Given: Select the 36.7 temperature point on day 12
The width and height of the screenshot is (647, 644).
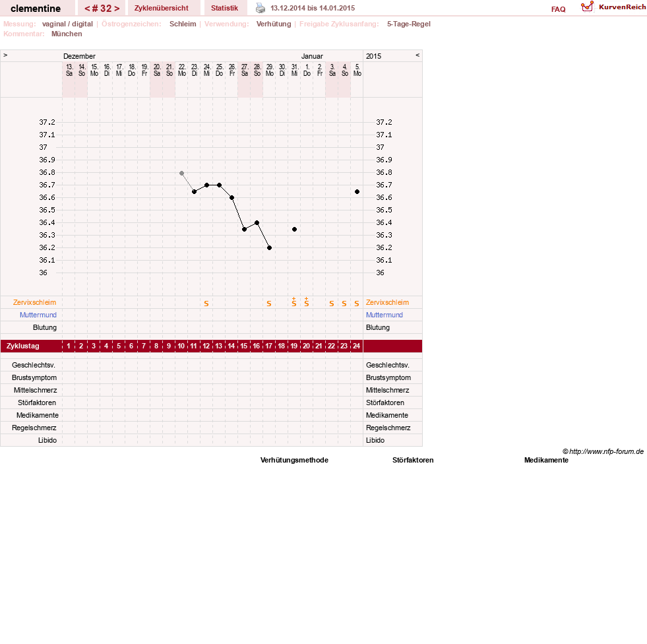Looking at the screenshot, I should (206, 185).
